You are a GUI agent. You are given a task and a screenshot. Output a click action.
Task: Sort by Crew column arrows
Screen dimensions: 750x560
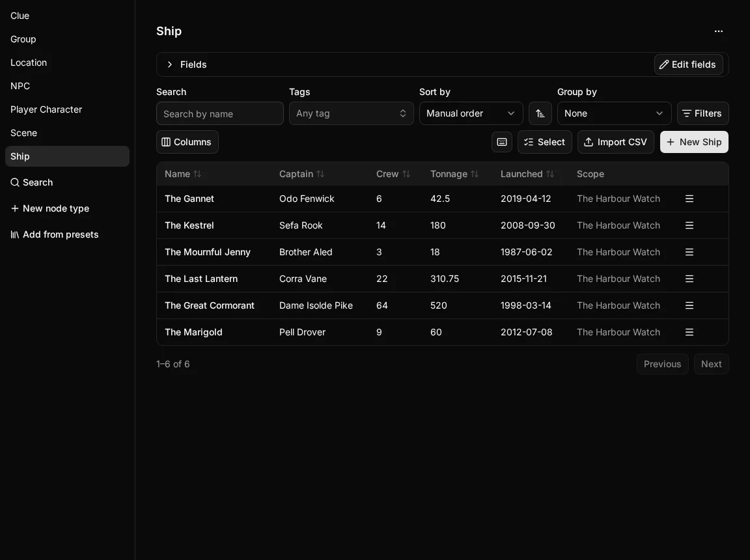[406, 174]
